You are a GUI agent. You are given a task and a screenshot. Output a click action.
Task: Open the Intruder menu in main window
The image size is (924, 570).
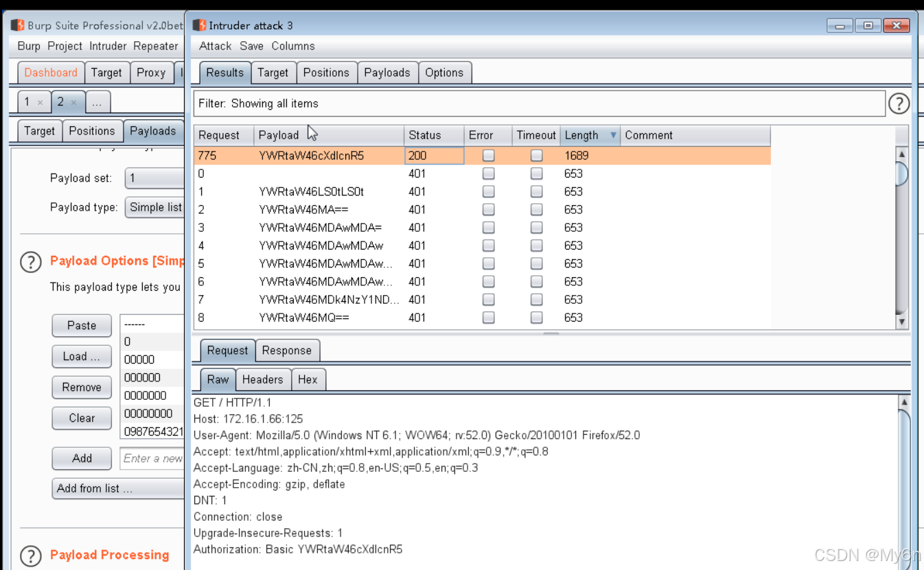coord(108,46)
